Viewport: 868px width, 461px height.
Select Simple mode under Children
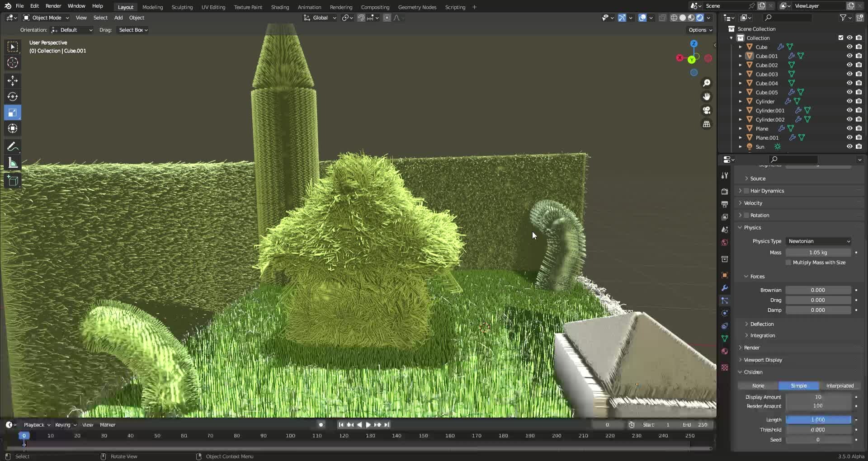coord(798,386)
